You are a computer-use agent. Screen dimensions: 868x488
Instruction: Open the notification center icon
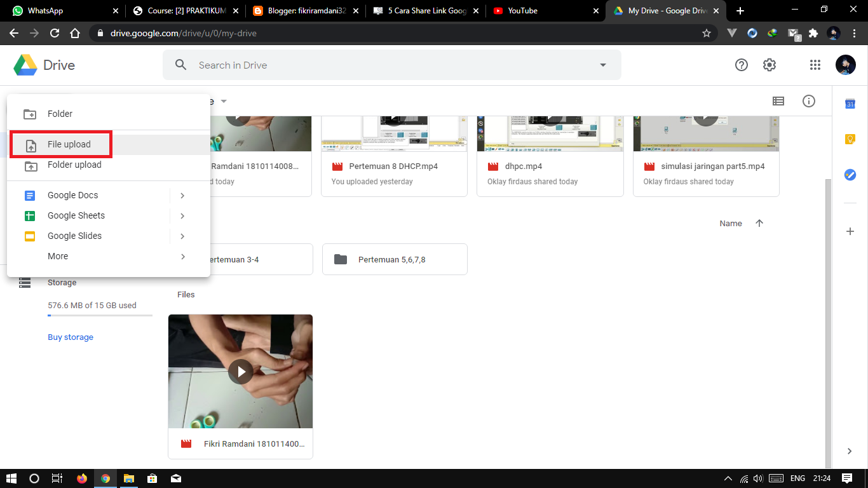click(x=847, y=478)
